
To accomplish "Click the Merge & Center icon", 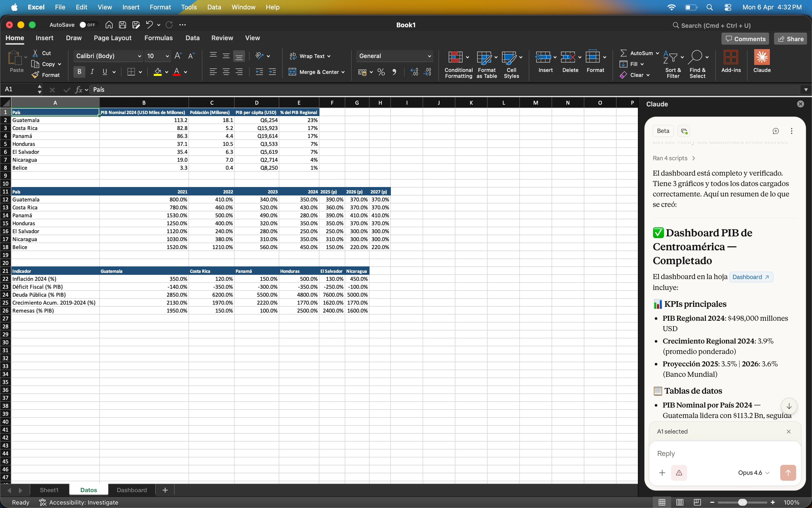I will [293, 72].
